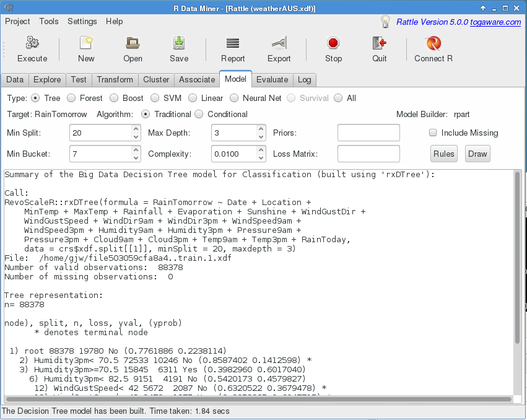Viewport: 527px width, 420px height.
Task: Select the Forest model type
Action: coord(72,98)
